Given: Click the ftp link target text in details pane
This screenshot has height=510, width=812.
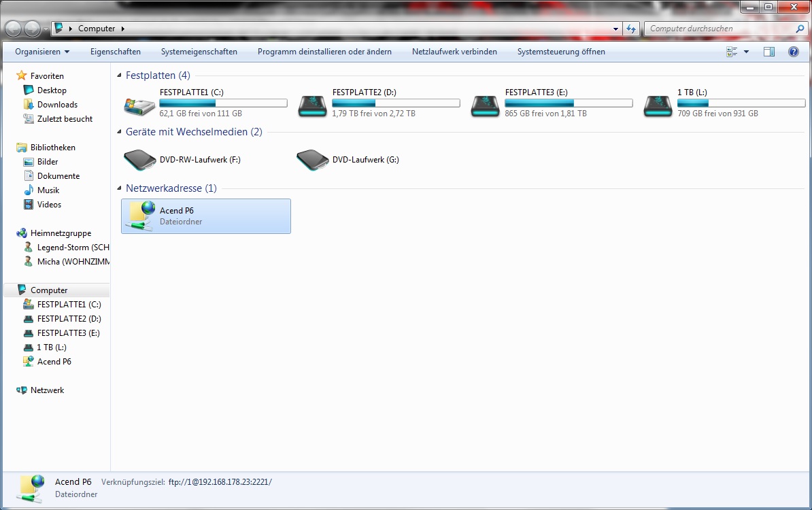Looking at the screenshot, I should [220, 482].
